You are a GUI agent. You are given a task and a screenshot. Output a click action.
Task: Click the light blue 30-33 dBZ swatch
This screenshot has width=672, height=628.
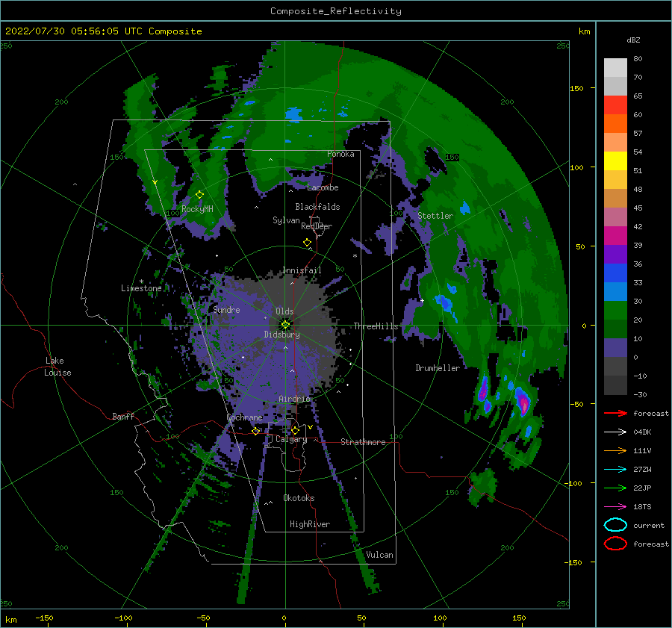click(x=615, y=292)
